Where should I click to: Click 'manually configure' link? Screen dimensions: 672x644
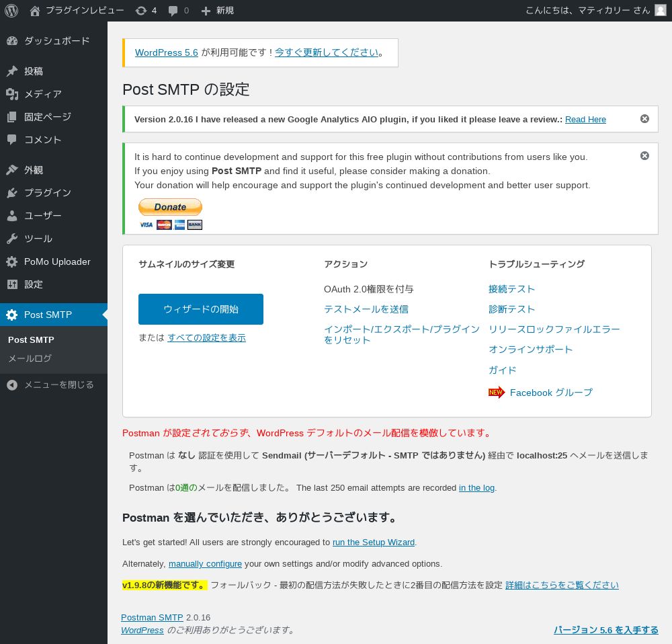(x=205, y=564)
